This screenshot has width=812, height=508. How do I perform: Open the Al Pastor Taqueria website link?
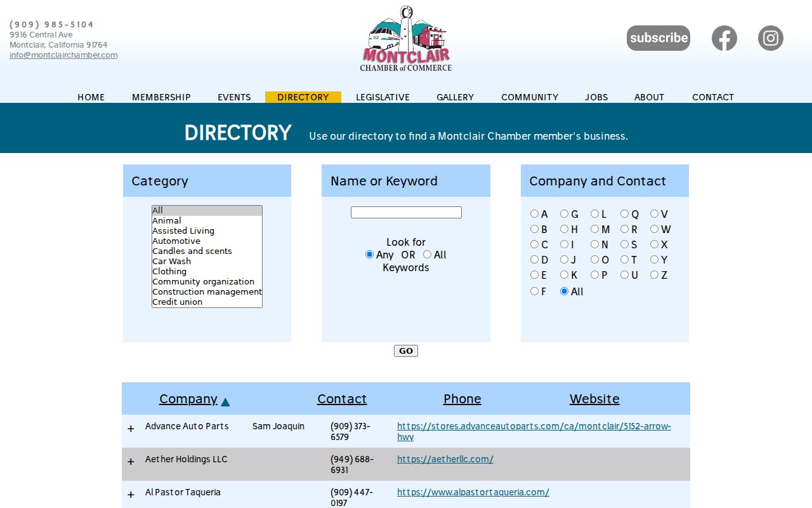[473, 492]
